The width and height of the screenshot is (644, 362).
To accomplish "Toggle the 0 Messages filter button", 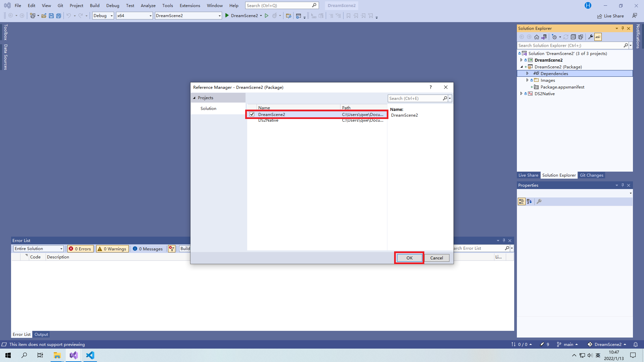I will point(148,249).
